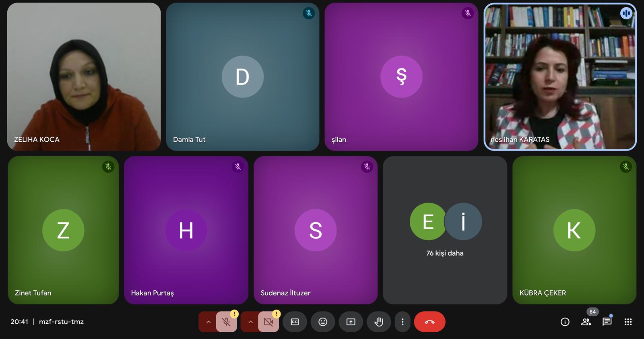644x339 pixels.
Task: Open the activities grid icon
Action: click(628, 322)
